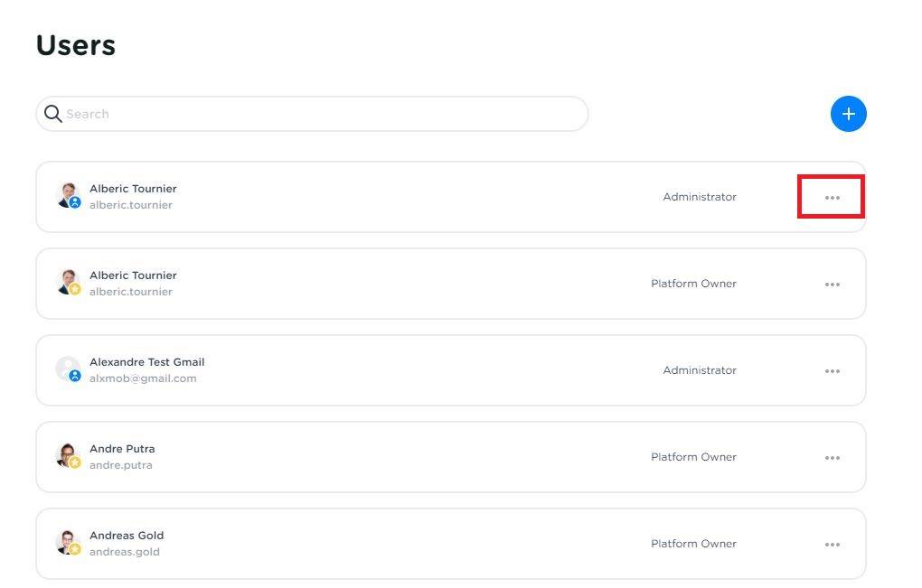The width and height of the screenshot is (922, 588).
Task: Open the Alexandre Test Gmail user name
Action: [146, 362]
